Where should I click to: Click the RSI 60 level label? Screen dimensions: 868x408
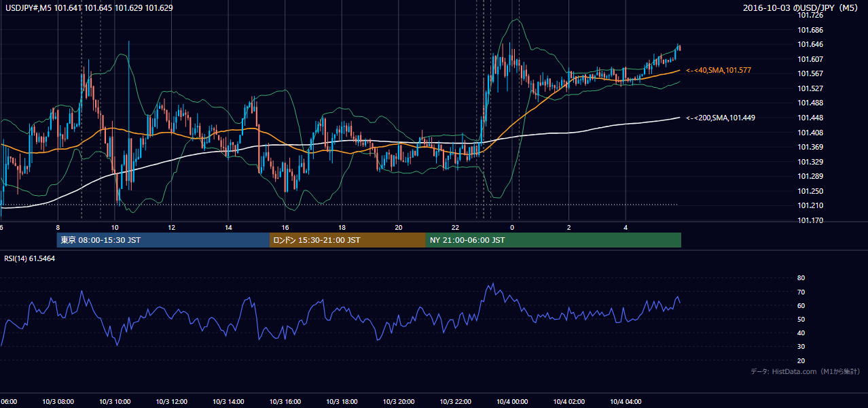tap(801, 305)
